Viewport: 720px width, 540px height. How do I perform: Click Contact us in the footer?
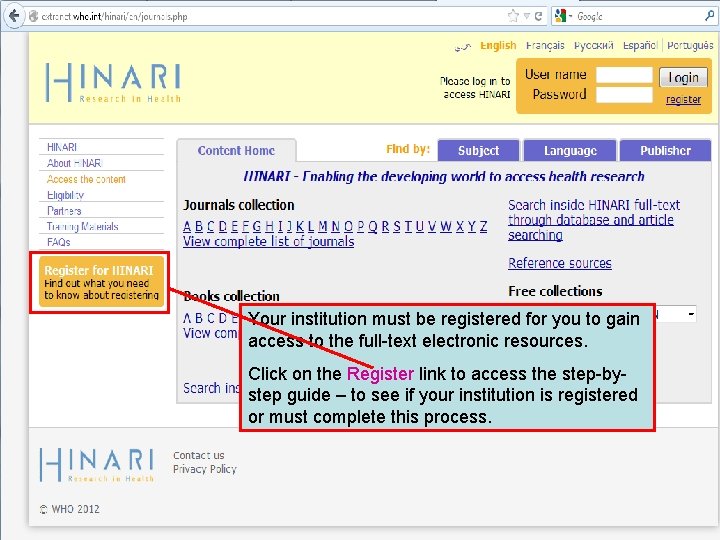point(198,455)
